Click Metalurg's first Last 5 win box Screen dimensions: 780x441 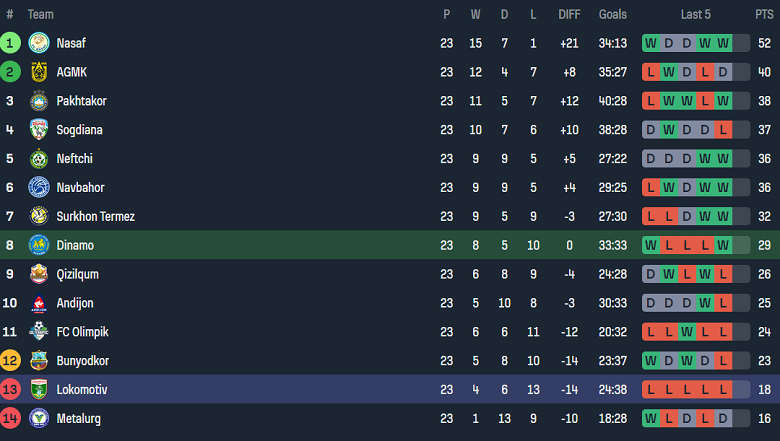651,419
